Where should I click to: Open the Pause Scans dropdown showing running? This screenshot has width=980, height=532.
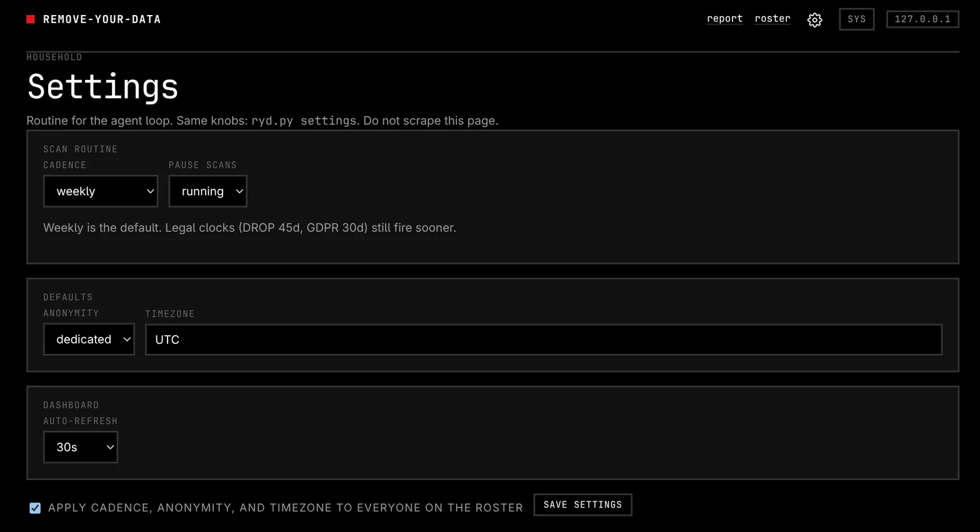coord(208,191)
